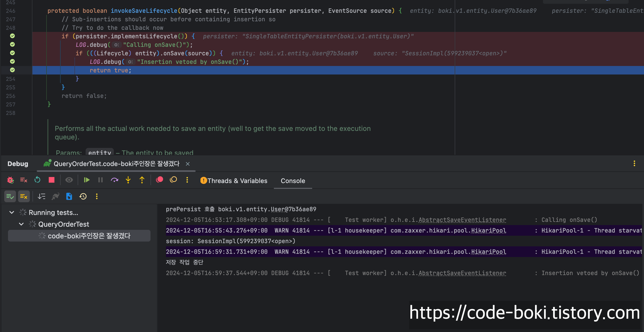The image size is (644, 332).
Task: Click the Step Out up arrow
Action: point(142,180)
